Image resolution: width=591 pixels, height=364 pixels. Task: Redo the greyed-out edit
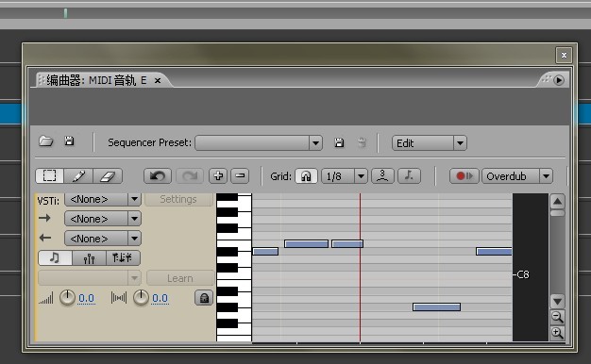190,175
